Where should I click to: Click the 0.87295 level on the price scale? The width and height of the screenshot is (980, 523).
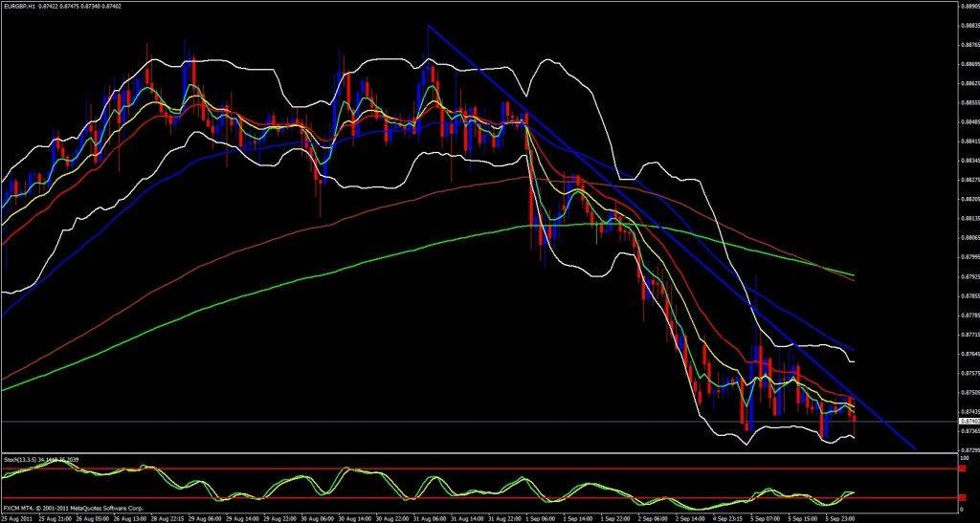pyautogui.click(x=969, y=449)
